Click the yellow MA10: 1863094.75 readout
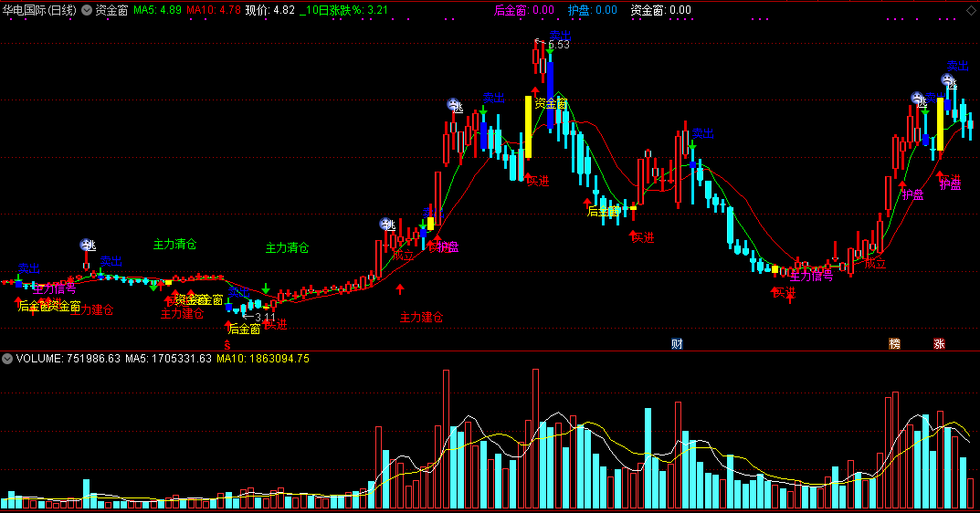 click(262, 359)
